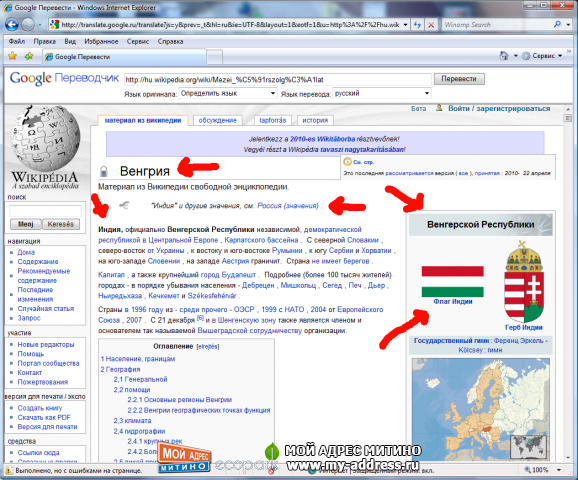
Task: Open the 2010-es Wikitáborba link
Action: pyautogui.click(x=323, y=139)
